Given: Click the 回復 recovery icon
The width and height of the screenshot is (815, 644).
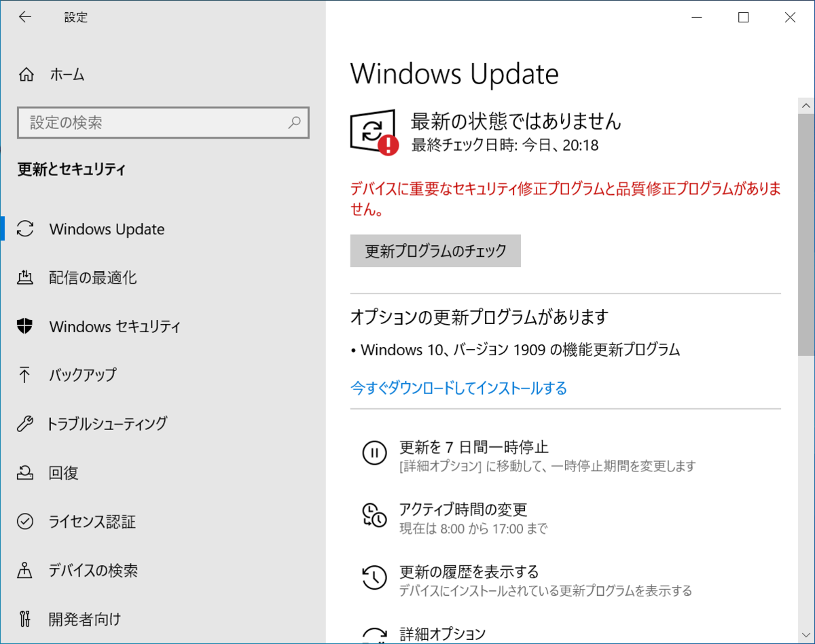Looking at the screenshot, I should (x=25, y=473).
